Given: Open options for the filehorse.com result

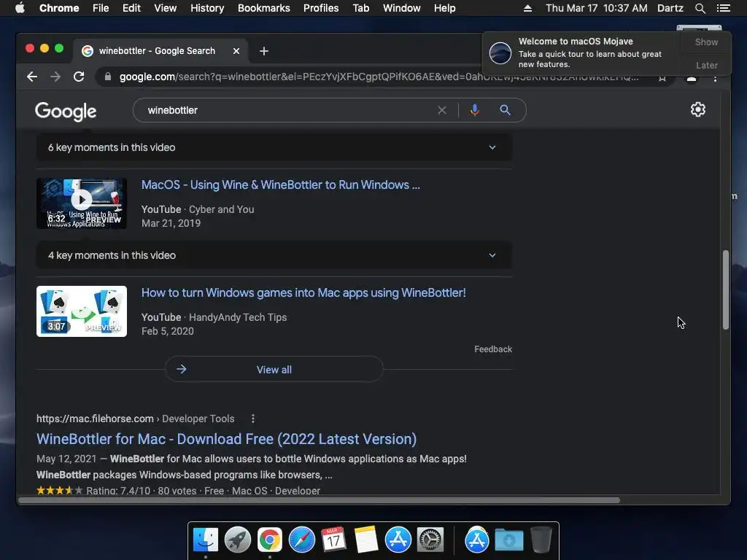Looking at the screenshot, I should pyautogui.click(x=253, y=419).
